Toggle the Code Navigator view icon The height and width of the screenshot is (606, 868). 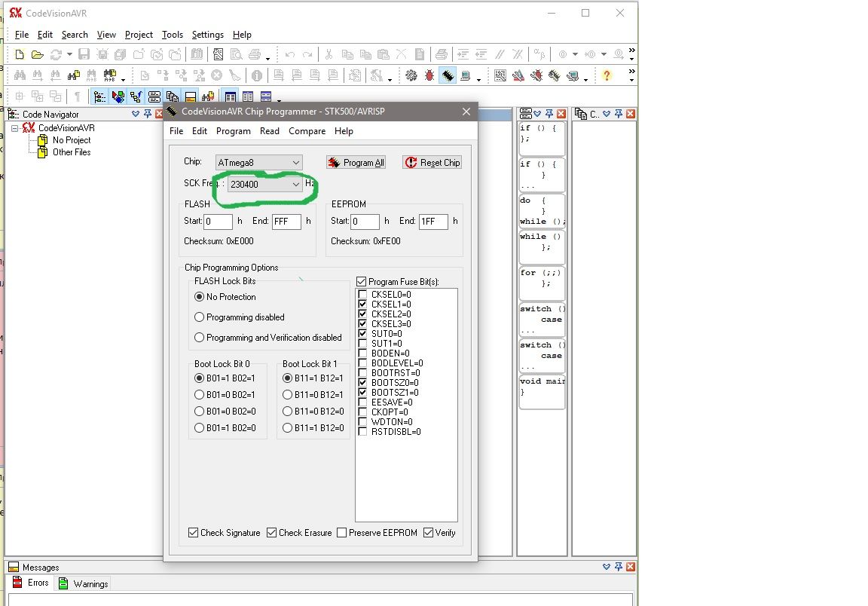click(x=99, y=97)
